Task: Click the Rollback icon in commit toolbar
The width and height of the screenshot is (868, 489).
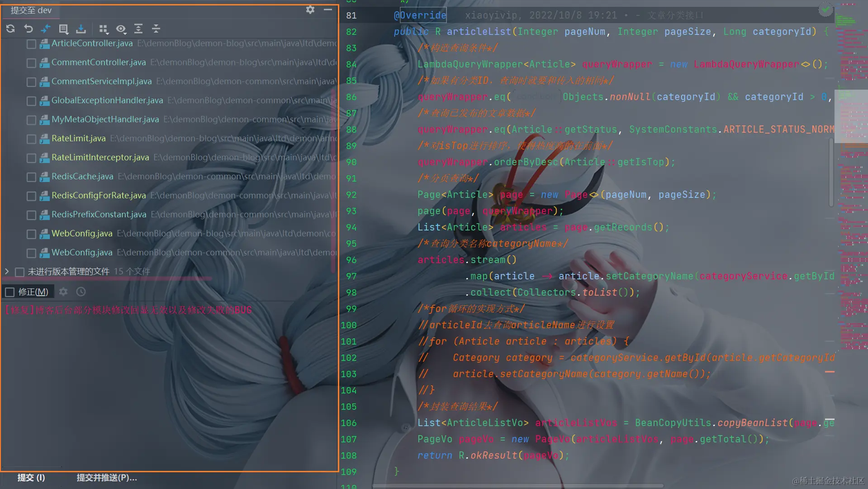Action: [x=28, y=29]
